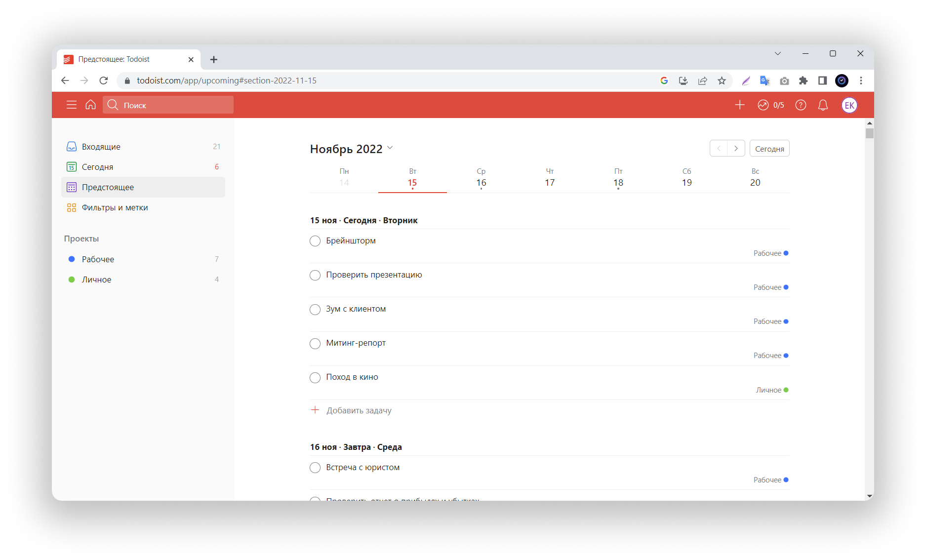Open Google Translate extension
Image resolution: width=926 pixels, height=560 pixels.
(765, 80)
